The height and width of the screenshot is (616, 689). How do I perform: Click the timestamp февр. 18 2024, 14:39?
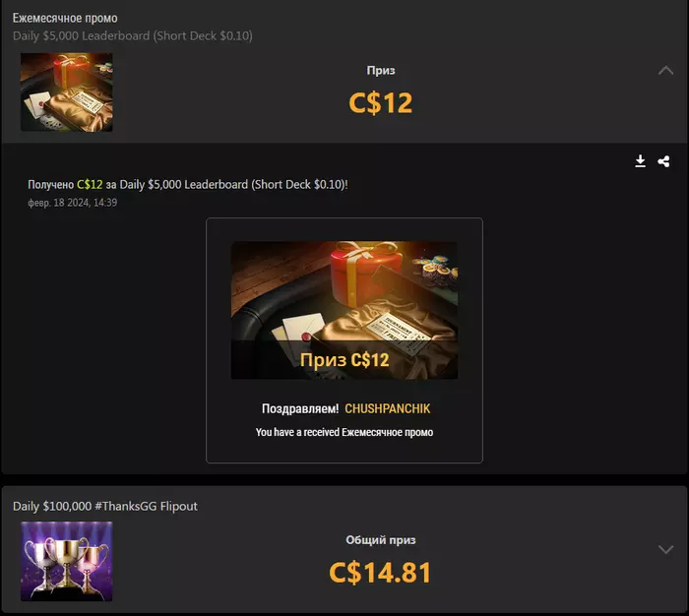tap(73, 203)
